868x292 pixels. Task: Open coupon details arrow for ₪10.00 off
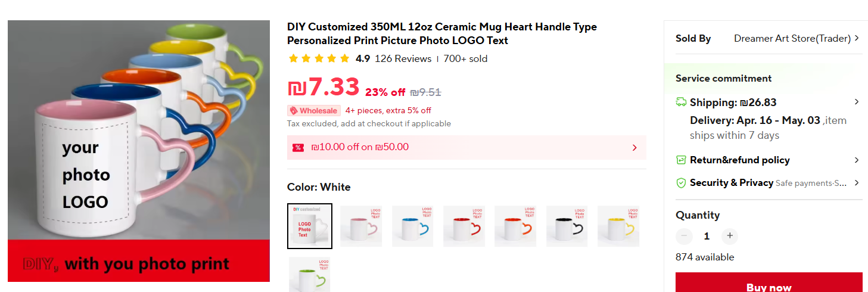pyautogui.click(x=634, y=147)
